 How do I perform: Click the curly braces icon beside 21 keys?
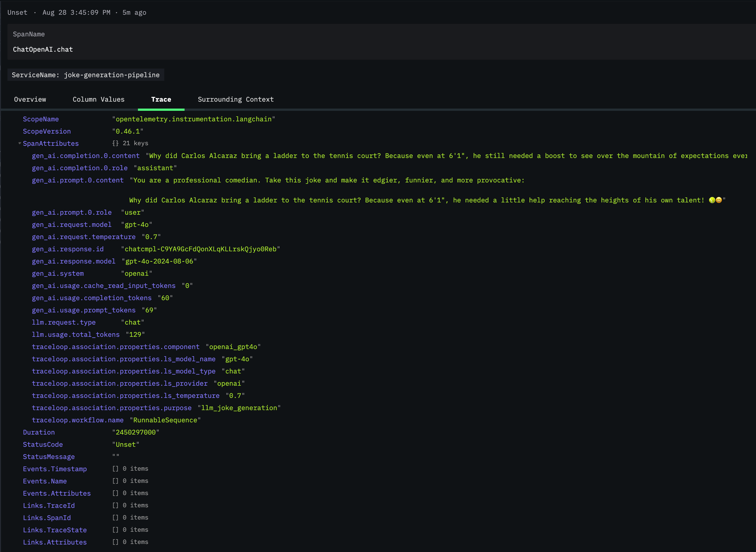tap(115, 143)
